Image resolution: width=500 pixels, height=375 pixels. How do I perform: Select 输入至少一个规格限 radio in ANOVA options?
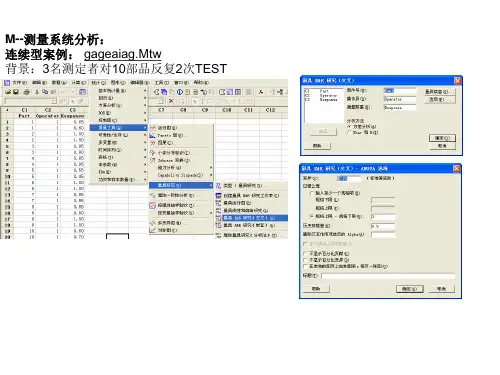[312, 193]
